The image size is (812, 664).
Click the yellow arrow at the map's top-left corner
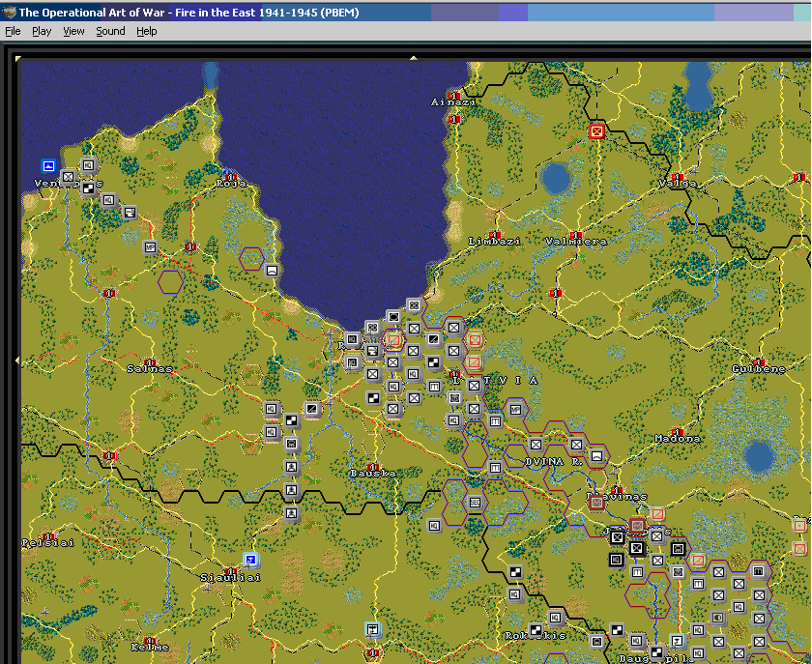[x=18, y=59]
